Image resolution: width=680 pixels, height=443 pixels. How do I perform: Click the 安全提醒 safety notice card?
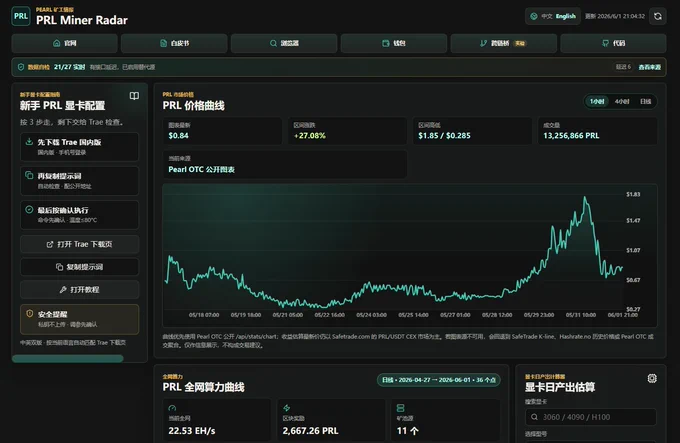(79, 319)
